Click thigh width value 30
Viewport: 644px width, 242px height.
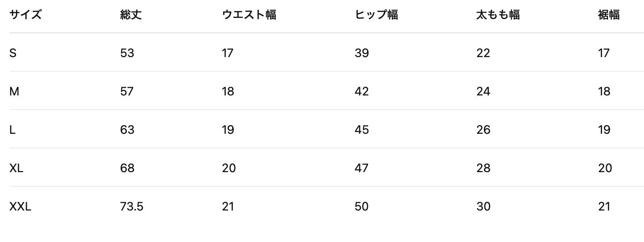coord(483,207)
